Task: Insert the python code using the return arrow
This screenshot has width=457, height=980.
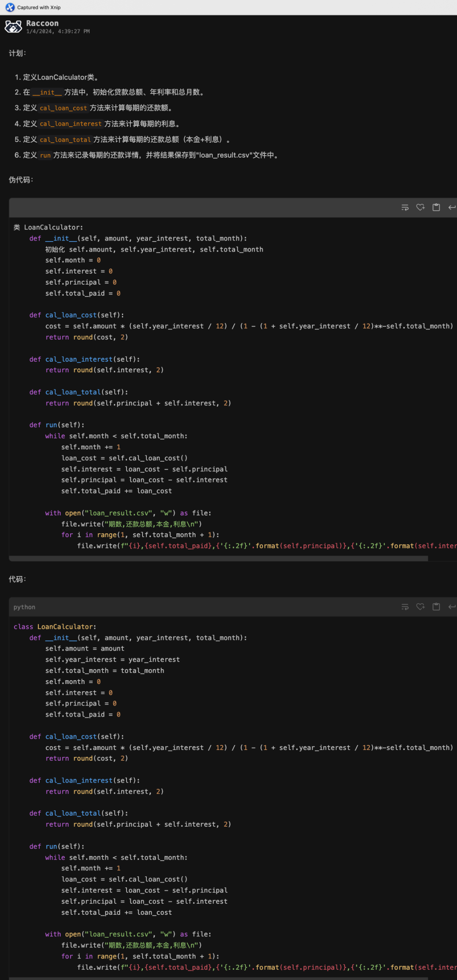Action: pos(451,607)
